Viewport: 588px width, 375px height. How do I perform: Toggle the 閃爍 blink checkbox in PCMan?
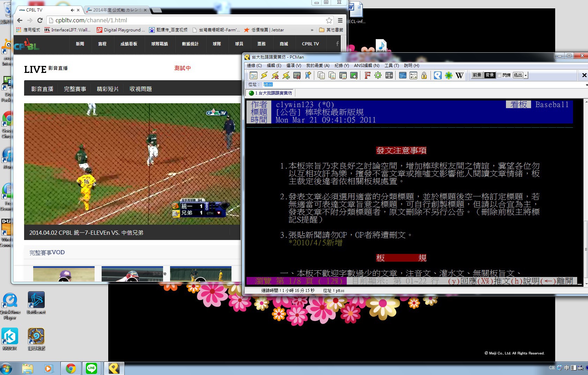[499, 75]
